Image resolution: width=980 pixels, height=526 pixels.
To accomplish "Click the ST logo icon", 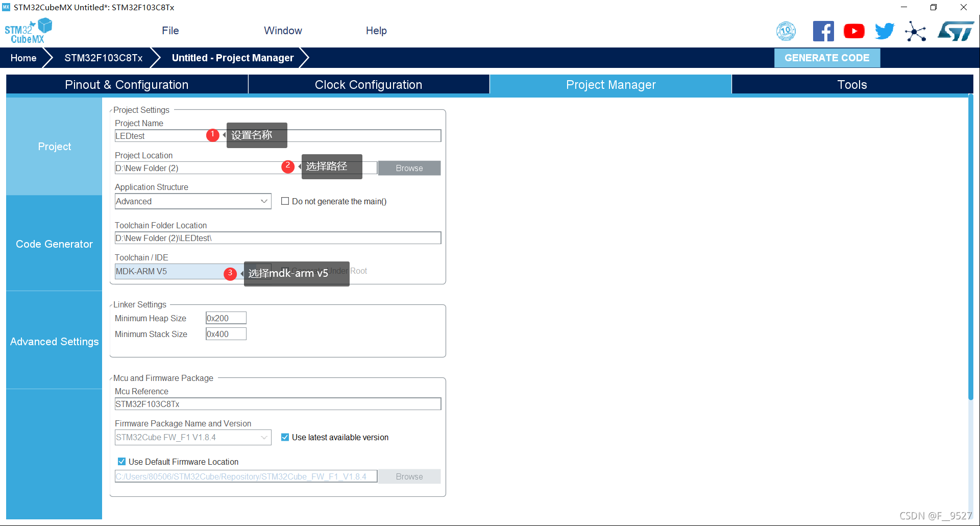I will point(956,31).
